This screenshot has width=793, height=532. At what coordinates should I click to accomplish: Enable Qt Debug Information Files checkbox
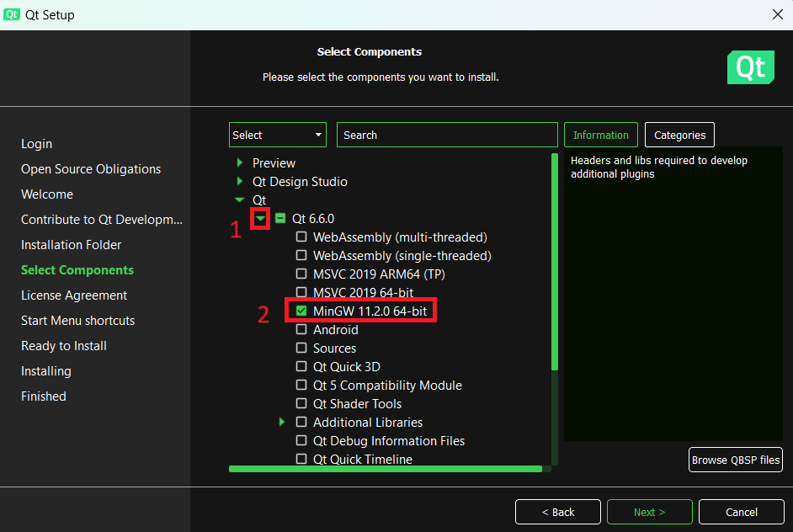[301, 440]
